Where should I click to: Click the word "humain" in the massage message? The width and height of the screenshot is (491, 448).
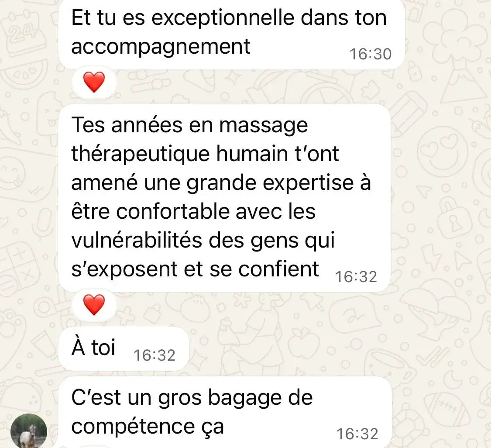click(x=252, y=154)
